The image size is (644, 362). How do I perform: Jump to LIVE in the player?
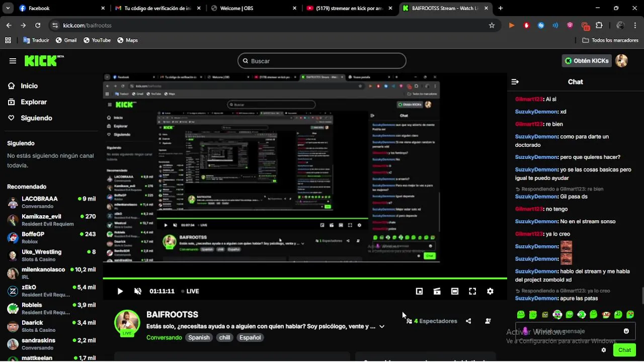[190, 291]
